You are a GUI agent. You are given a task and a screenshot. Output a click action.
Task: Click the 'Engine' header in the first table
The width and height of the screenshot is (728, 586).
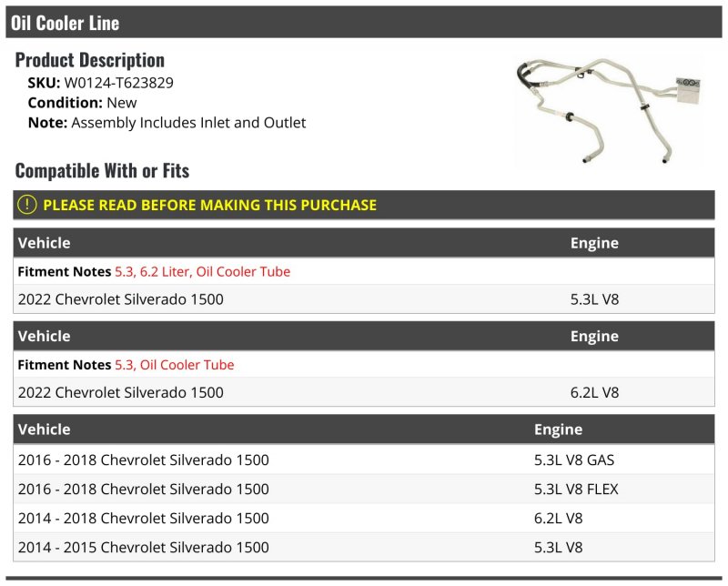[594, 243]
